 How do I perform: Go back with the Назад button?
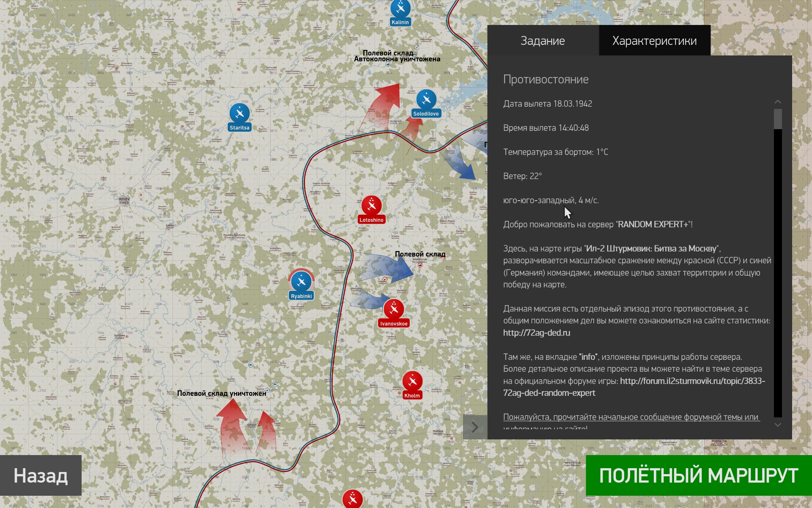(41, 475)
